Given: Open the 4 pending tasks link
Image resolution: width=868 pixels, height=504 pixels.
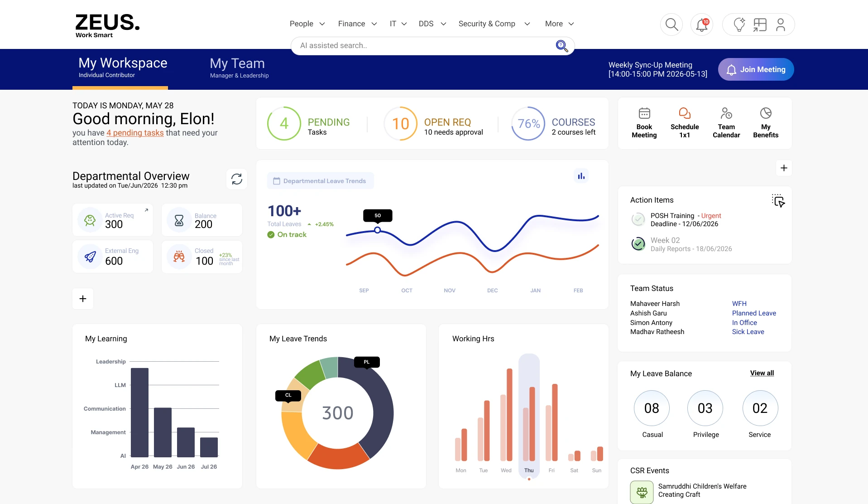Looking at the screenshot, I should click(x=135, y=133).
